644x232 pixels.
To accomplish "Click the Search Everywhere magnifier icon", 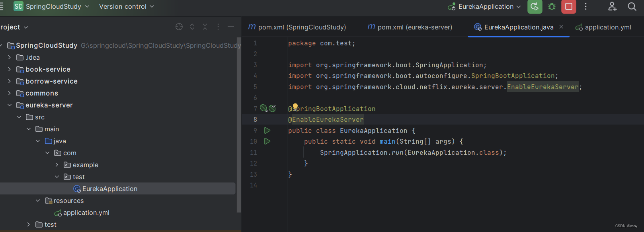I will [x=632, y=6].
